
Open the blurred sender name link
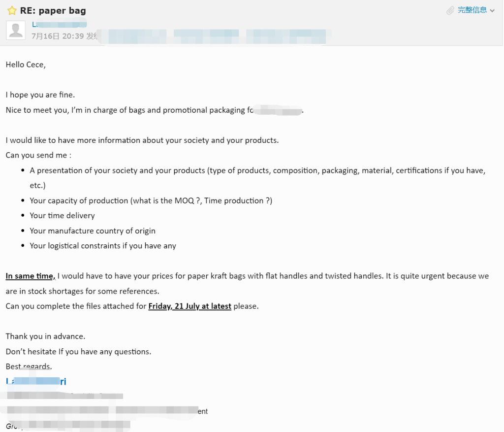(59, 24)
